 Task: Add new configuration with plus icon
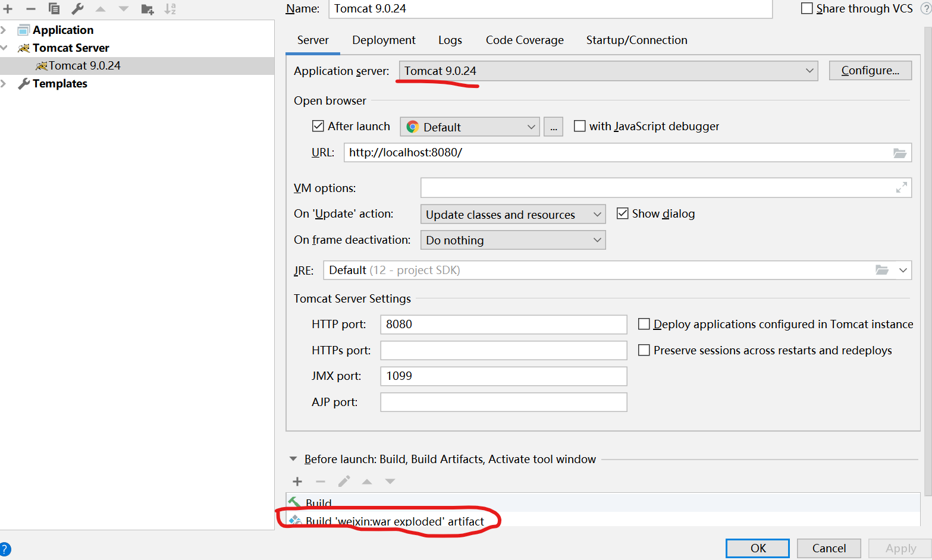click(x=8, y=9)
